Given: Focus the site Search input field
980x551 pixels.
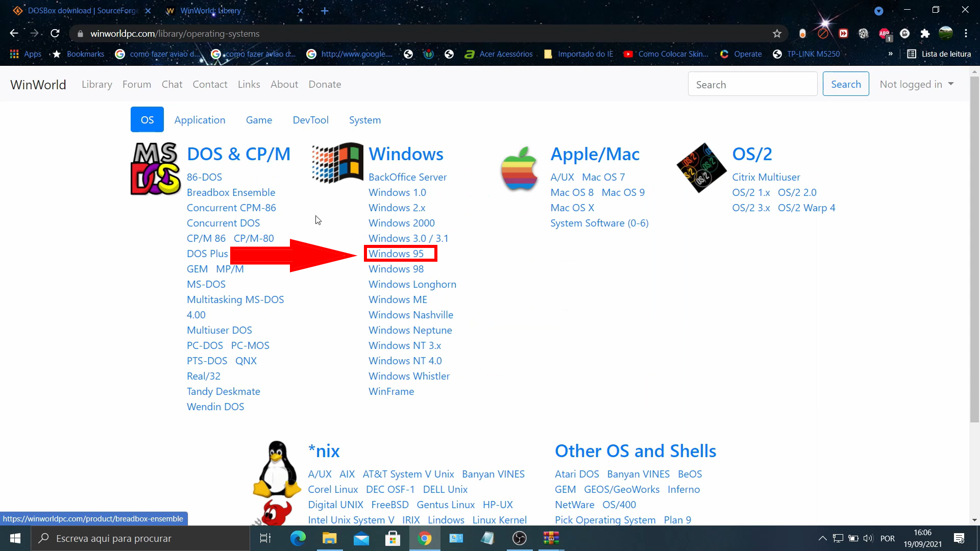Looking at the screenshot, I should click(x=752, y=84).
